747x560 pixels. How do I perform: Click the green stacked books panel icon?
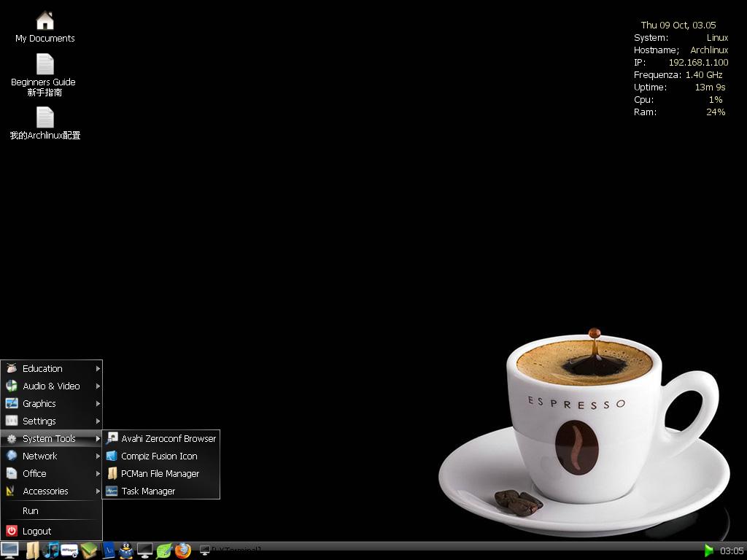point(89,551)
